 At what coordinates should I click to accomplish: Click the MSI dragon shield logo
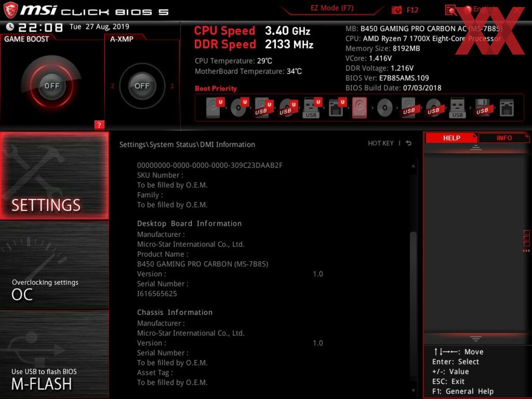[11, 11]
